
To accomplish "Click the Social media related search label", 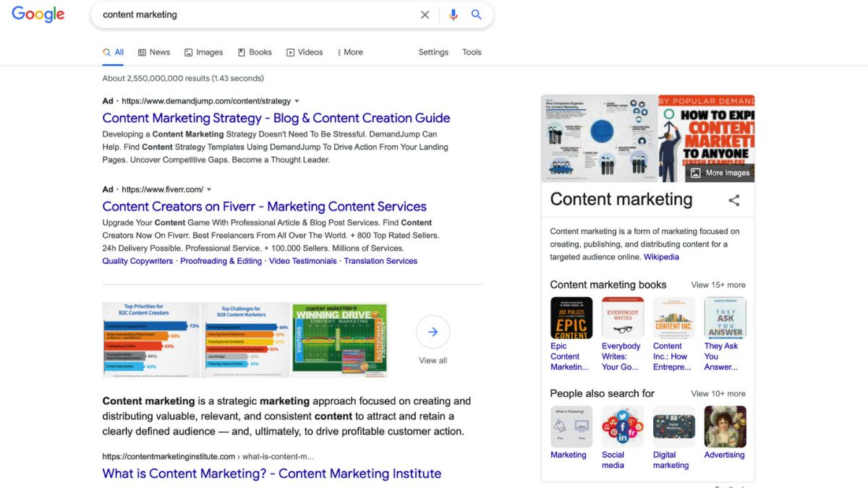I will pos(613,460).
